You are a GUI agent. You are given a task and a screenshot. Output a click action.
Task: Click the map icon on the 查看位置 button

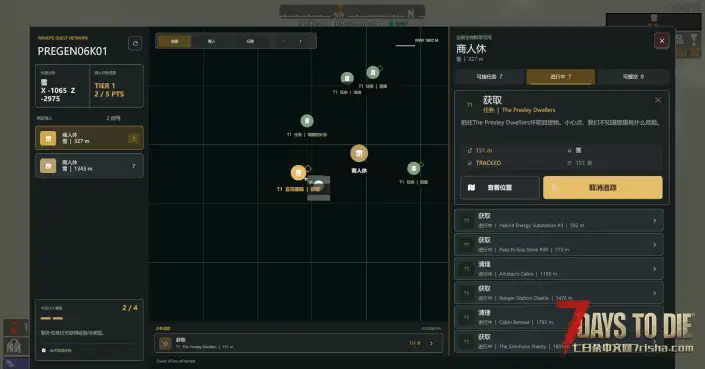tap(471, 187)
